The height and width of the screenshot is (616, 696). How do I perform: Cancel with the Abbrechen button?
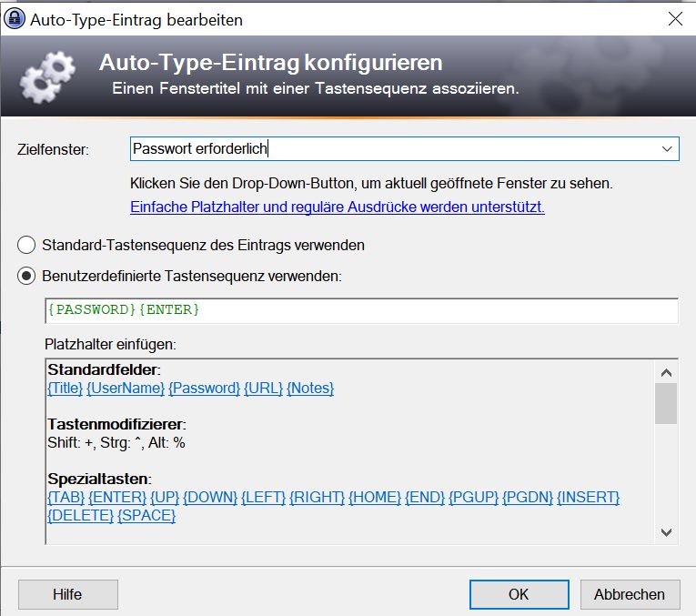tap(630, 594)
